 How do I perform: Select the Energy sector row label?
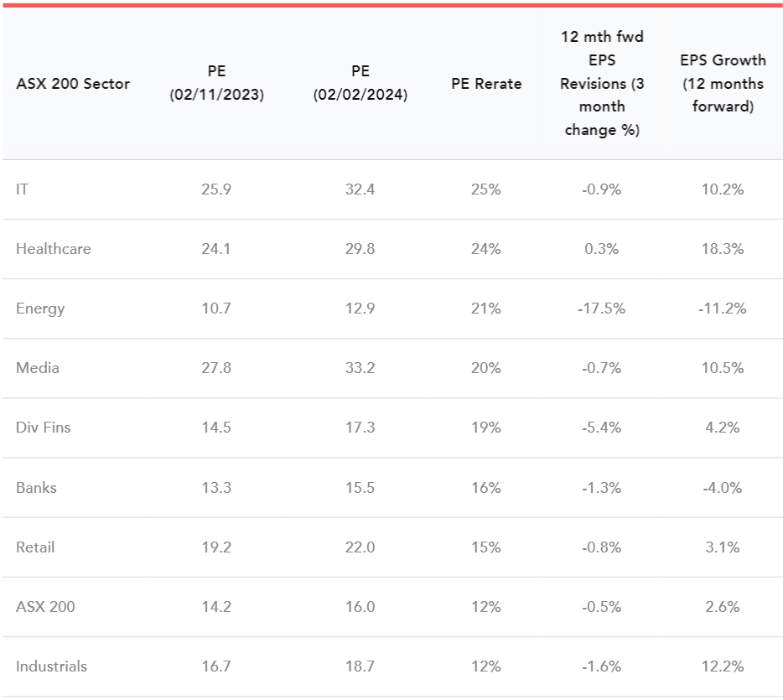40,309
